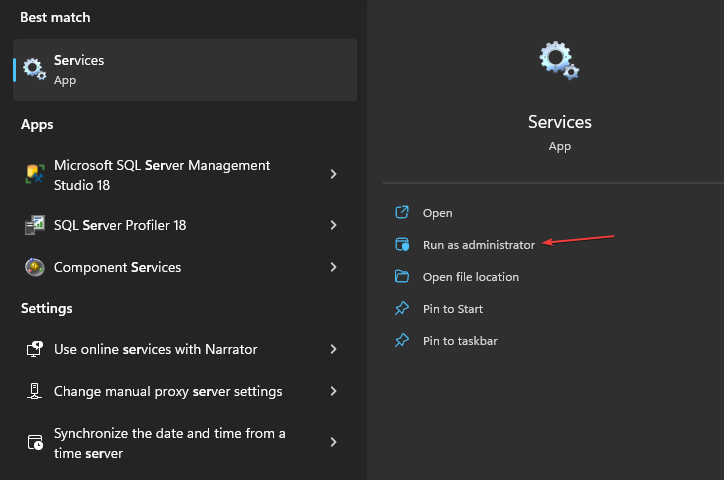Open Component Services result
The width and height of the screenshot is (724, 480).
click(x=185, y=267)
